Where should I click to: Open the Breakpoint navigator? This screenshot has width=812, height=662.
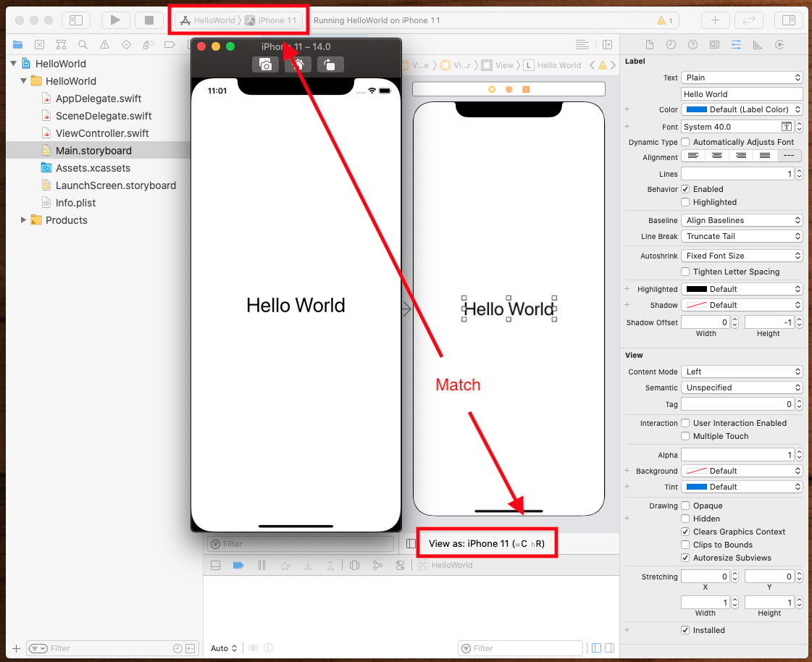pos(168,44)
